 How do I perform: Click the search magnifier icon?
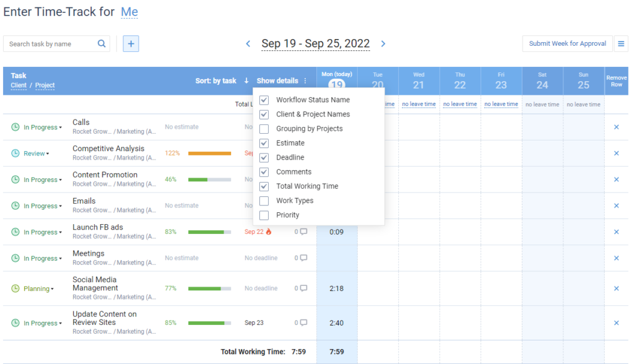(101, 43)
